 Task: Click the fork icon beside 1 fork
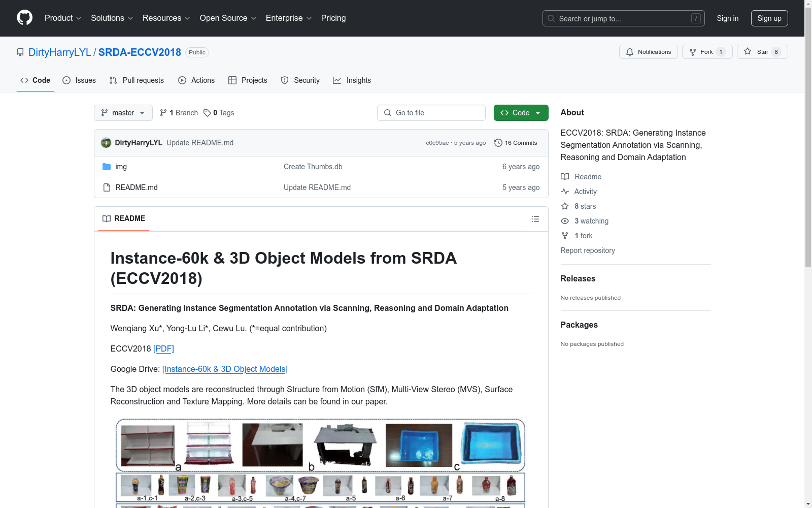click(565, 236)
